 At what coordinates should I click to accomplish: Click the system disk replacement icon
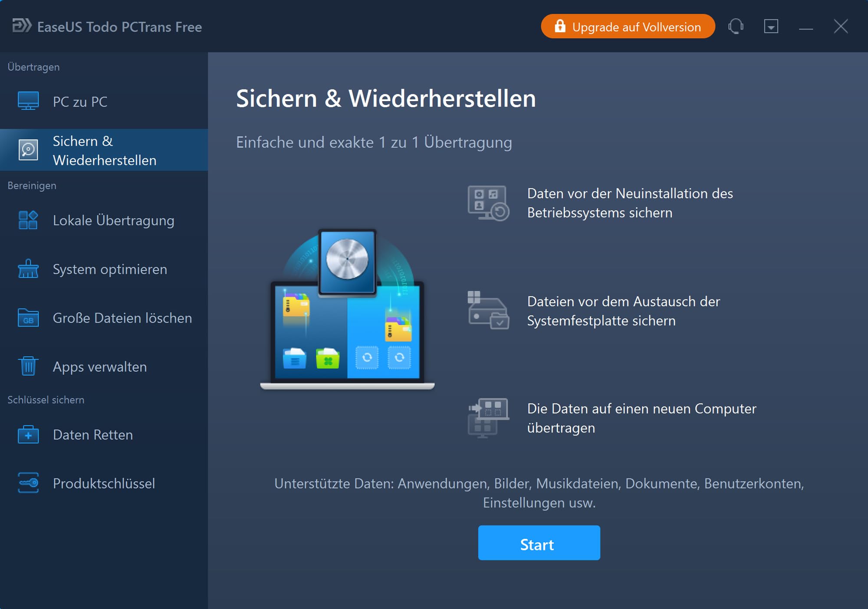click(x=488, y=310)
